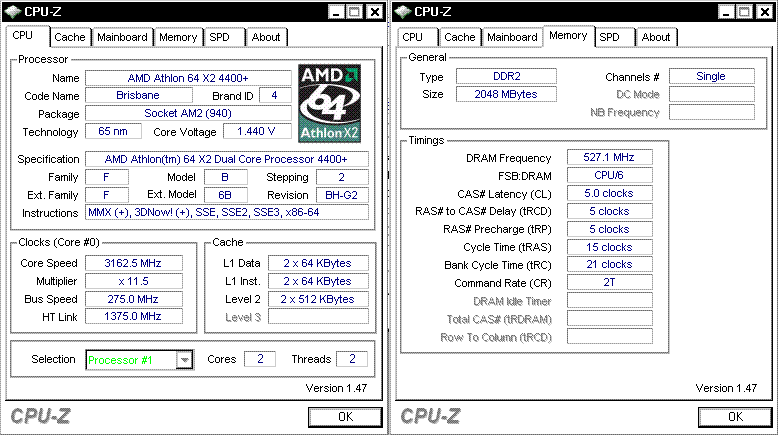
Task: Click OK button in the left CPU-Z window
Action: tap(345, 417)
